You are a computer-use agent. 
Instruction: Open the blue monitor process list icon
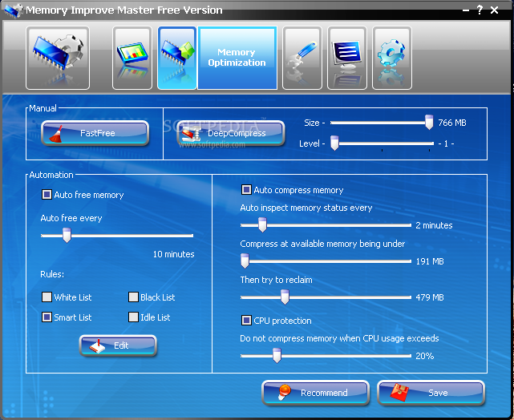point(347,58)
